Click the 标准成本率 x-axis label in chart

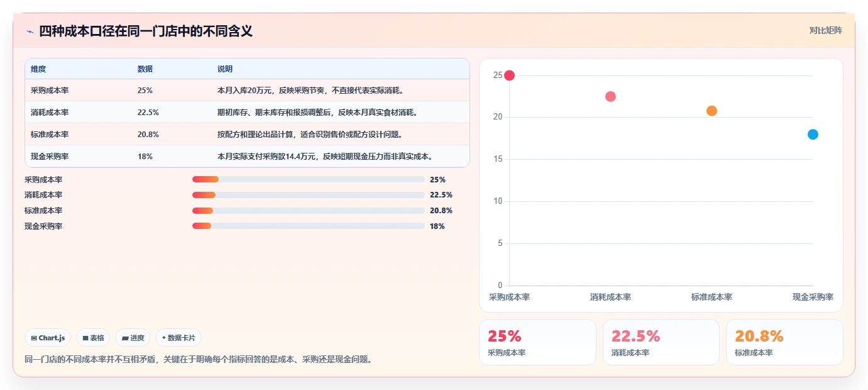[x=711, y=297]
